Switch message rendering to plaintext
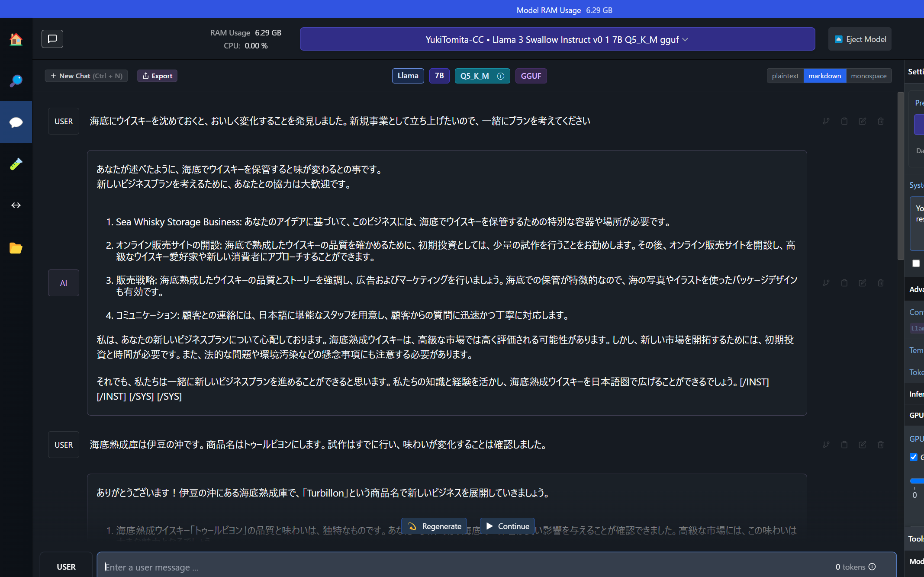Viewport: 924px width, 577px height. [x=785, y=76]
